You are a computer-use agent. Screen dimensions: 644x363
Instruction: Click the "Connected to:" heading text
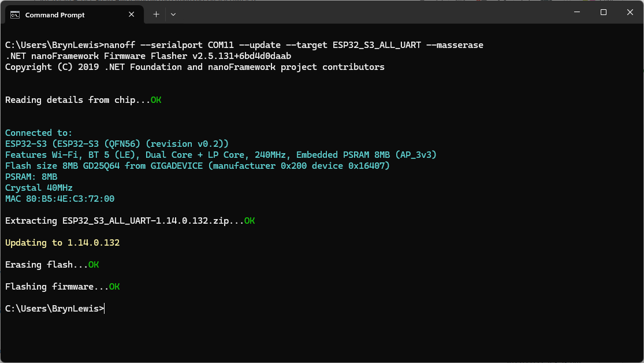coord(39,133)
